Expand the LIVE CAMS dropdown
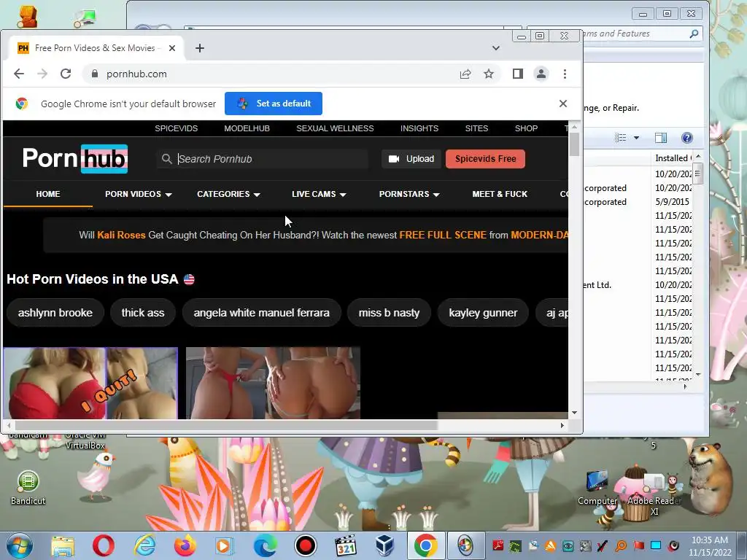Image resolution: width=747 pixels, height=560 pixels. (319, 194)
